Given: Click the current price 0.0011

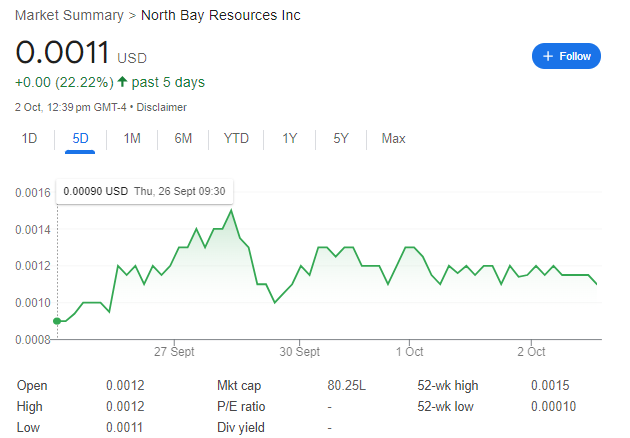Looking at the screenshot, I should (x=62, y=52).
